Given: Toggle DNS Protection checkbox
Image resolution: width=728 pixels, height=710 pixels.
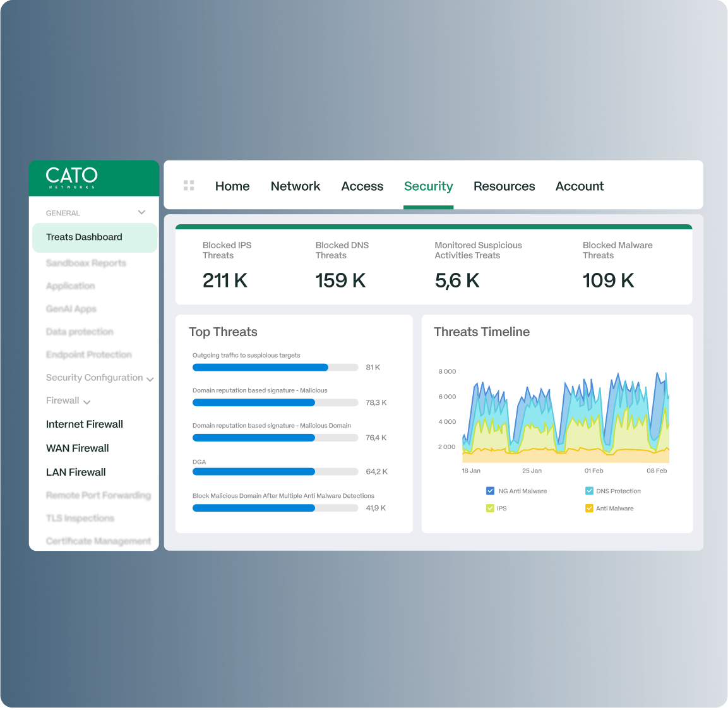Looking at the screenshot, I should click(x=589, y=491).
